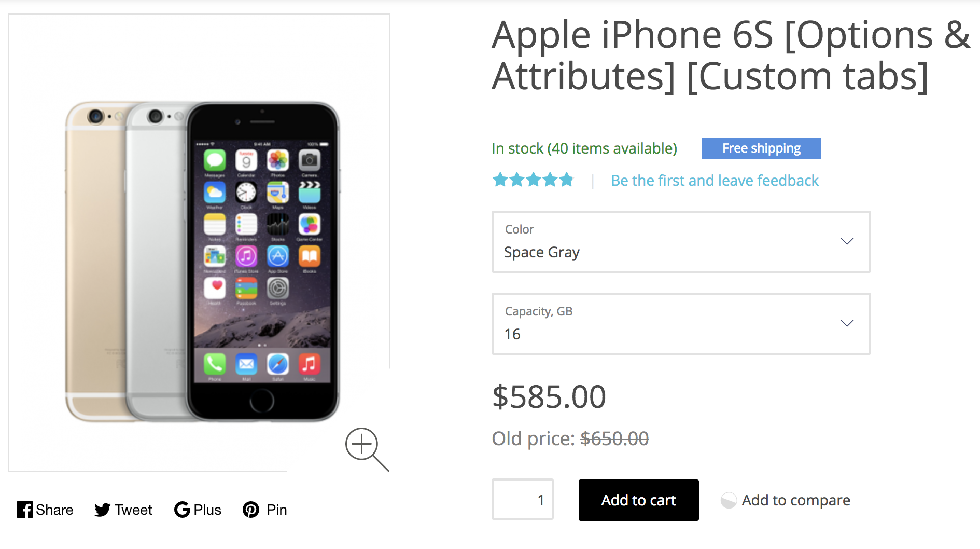Click the Share text link
The width and height of the screenshot is (980, 549).
(54, 510)
